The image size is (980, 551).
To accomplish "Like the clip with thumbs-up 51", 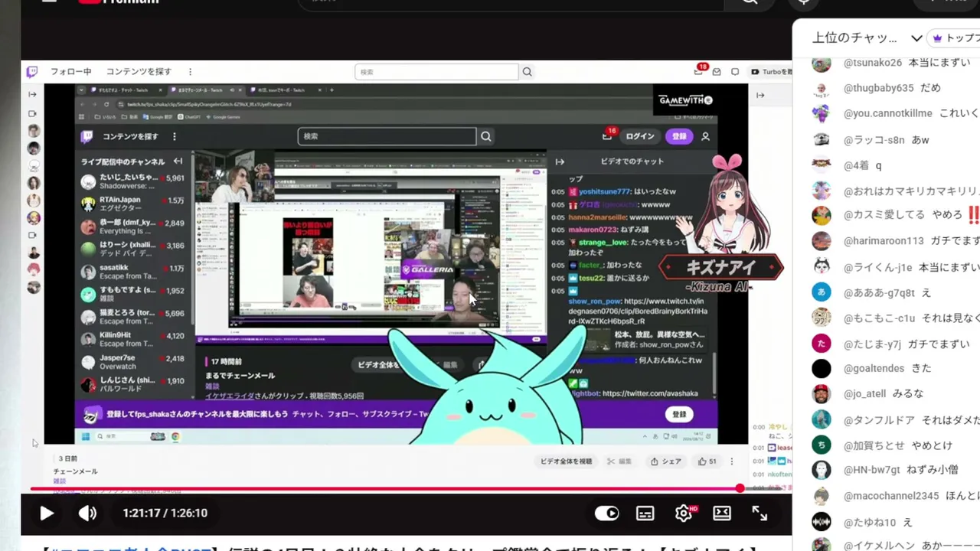I will tap(707, 461).
